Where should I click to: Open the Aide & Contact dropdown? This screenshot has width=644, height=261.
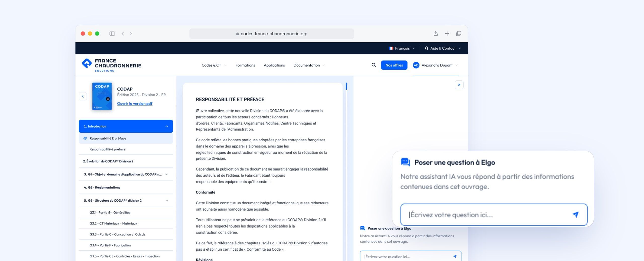[443, 48]
